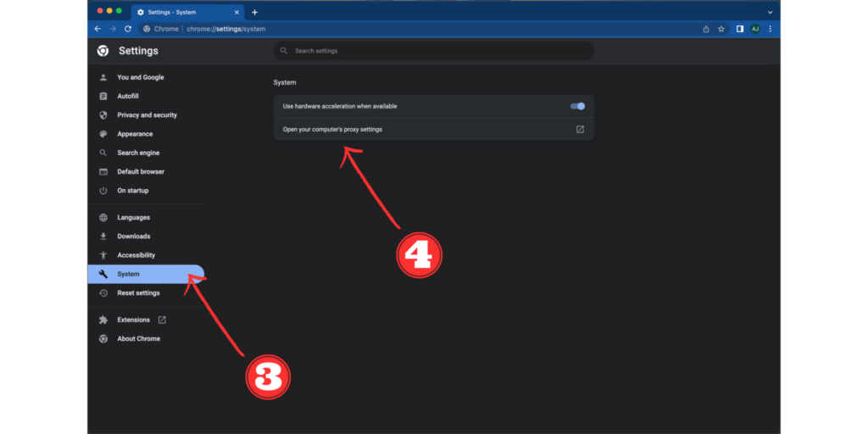Close the Settings - System tab
This screenshot has width=868, height=434.
click(x=237, y=12)
